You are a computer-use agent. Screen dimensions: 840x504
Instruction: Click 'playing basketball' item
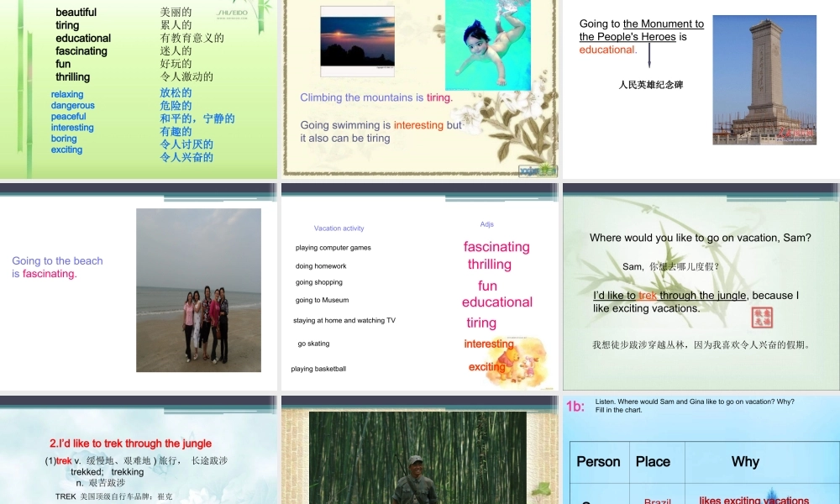click(318, 369)
